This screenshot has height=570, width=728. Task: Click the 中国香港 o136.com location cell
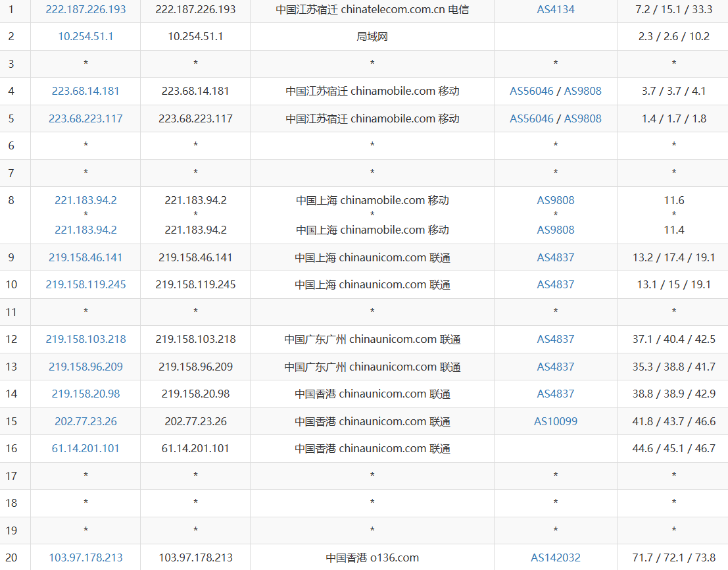pyautogui.click(x=372, y=557)
